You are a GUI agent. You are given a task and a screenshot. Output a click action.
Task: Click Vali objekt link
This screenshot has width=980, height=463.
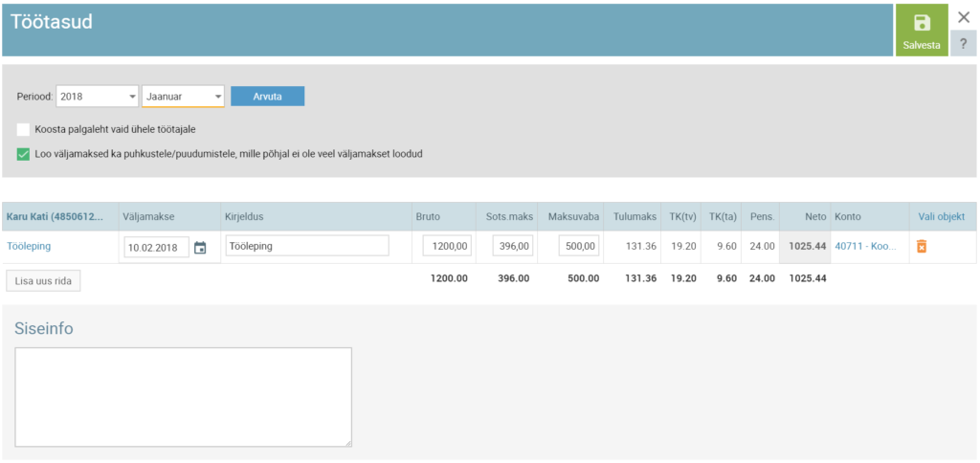(941, 217)
